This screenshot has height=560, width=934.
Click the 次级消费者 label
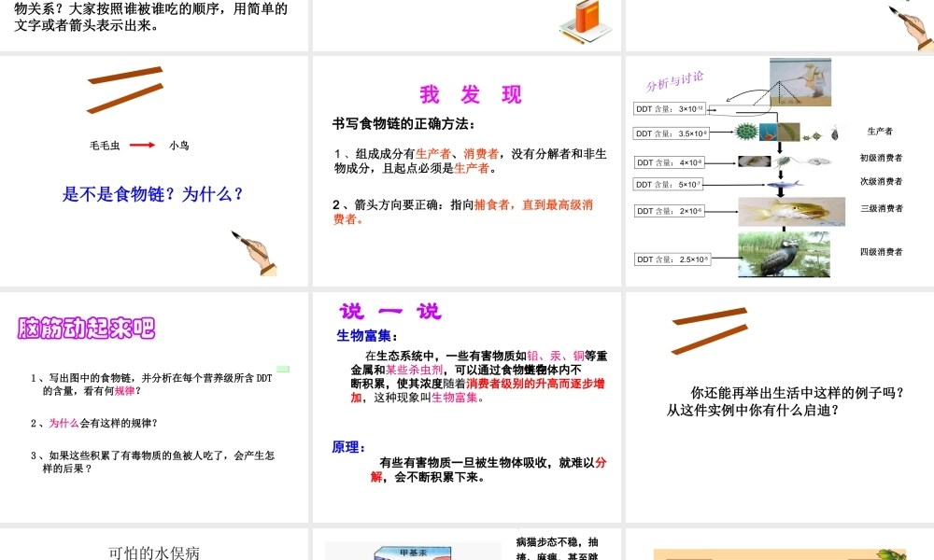(881, 181)
